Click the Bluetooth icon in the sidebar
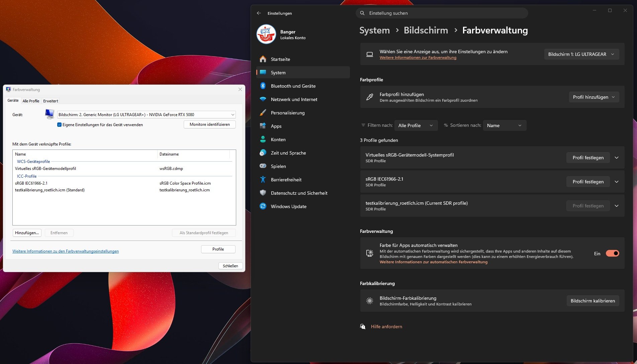 (x=263, y=86)
